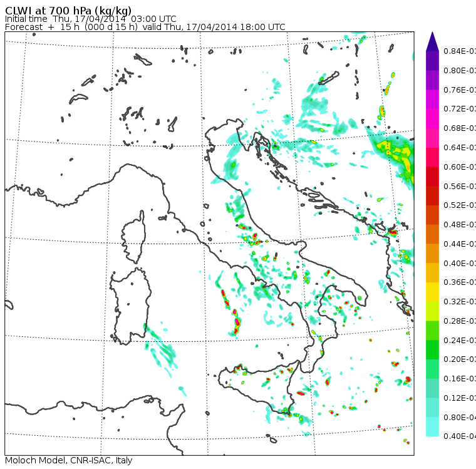Click the 0.84E-03 legend label

click(x=460, y=51)
